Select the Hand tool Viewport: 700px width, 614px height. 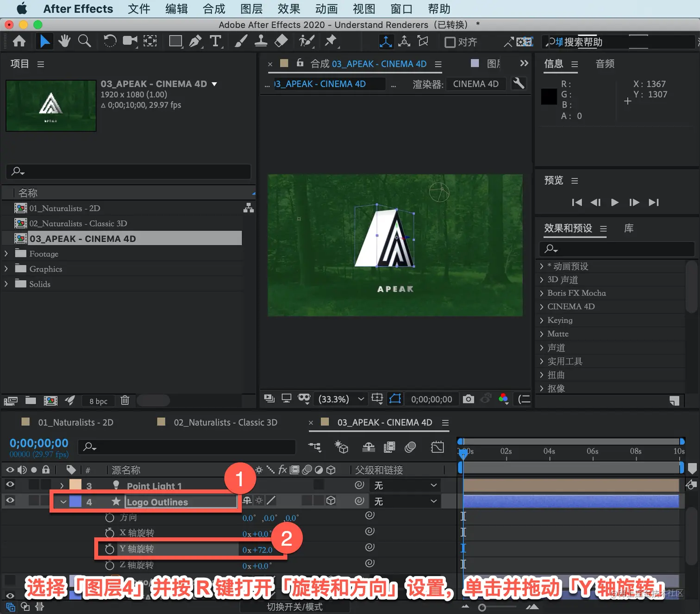click(x=64, y=41)
